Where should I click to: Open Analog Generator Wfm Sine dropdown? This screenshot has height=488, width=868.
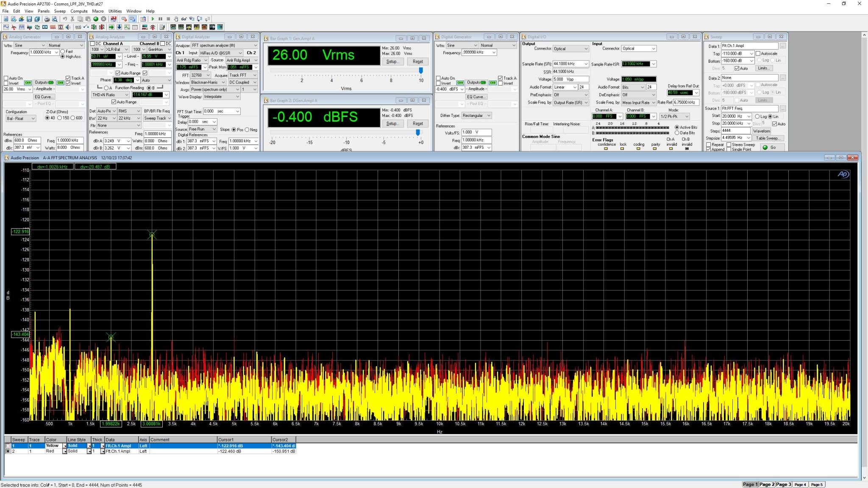coord(30,45)
